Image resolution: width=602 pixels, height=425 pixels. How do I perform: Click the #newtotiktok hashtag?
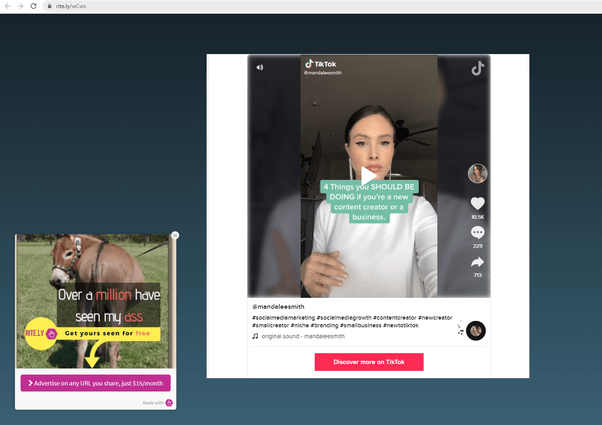pos(401,326)
